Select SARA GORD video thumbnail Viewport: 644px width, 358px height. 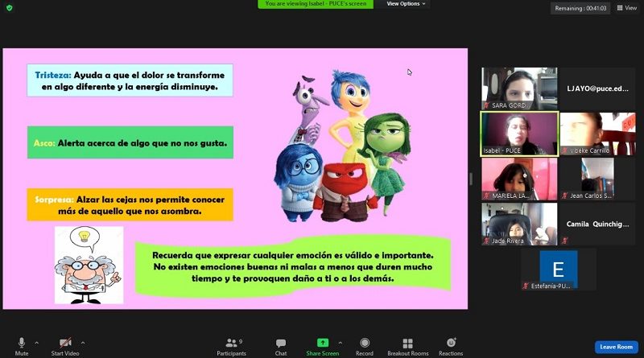[x=519, y=88]
